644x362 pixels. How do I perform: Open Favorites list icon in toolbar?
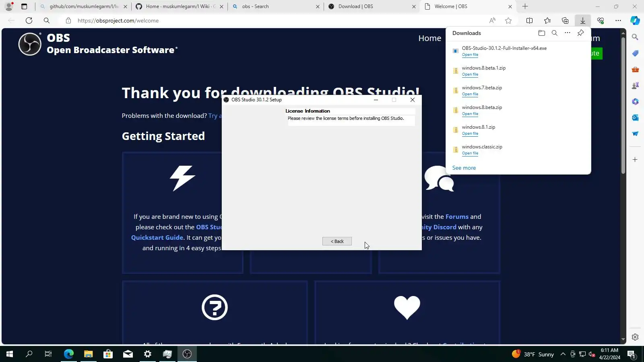tap(547, 21)
